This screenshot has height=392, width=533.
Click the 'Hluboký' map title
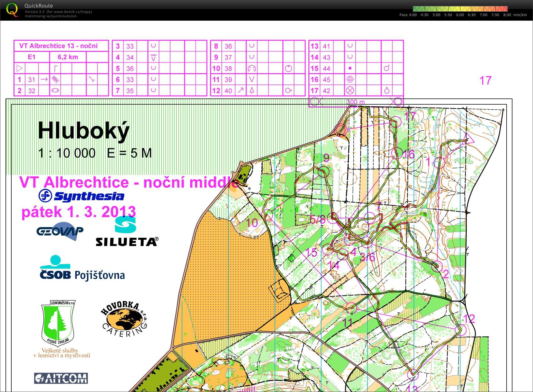[x=84, y=130]
